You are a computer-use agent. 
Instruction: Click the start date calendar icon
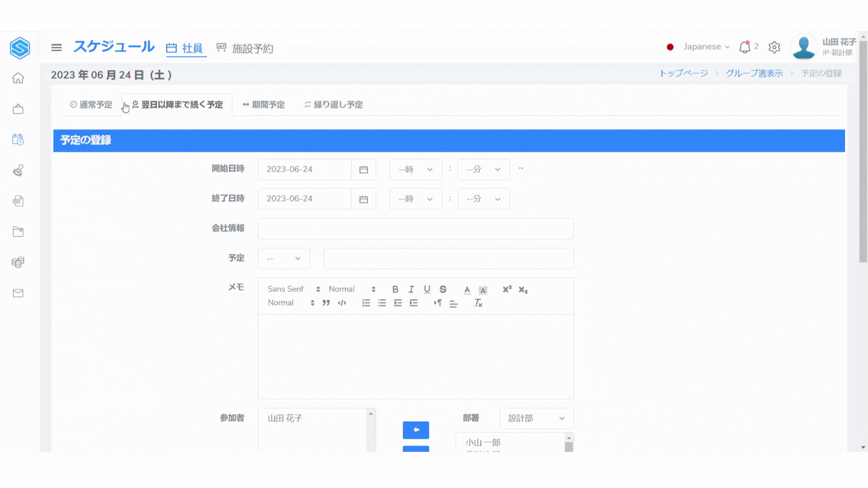coord(363,169)
